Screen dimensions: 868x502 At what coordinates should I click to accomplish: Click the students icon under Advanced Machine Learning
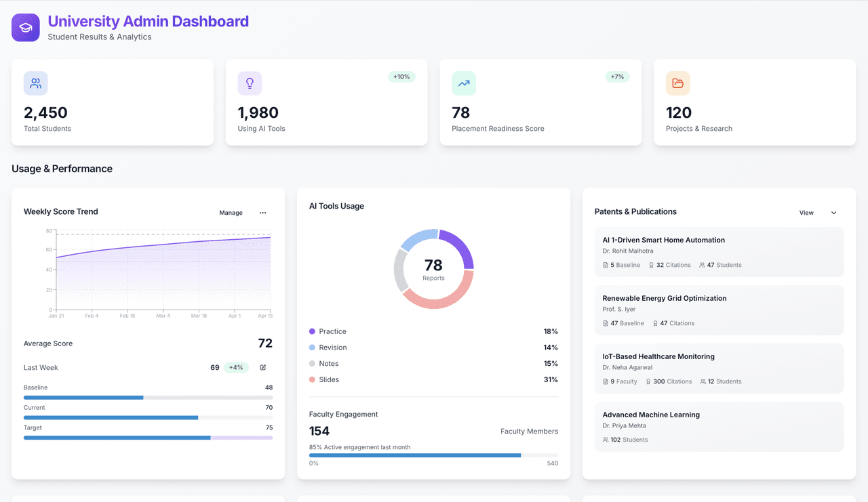click(x=606, y=440)
